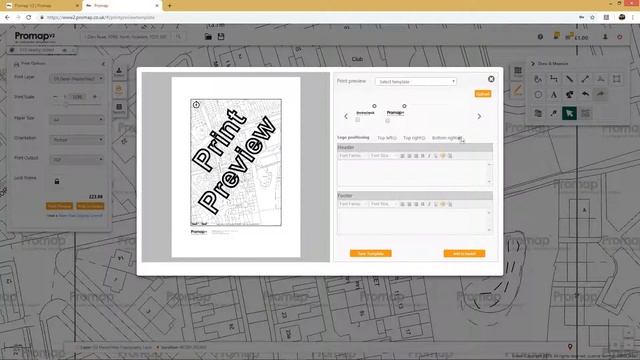640x360 pixels.
Task: Open the Select template dropdown
Action: pyautogui.click(x=416, y=82)
